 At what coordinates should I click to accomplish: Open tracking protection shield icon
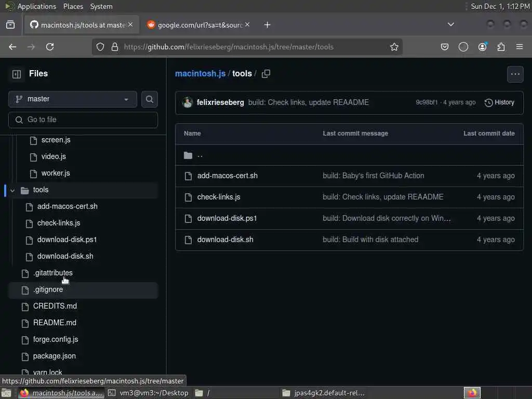pyautogui.click(x=100, y=47)
